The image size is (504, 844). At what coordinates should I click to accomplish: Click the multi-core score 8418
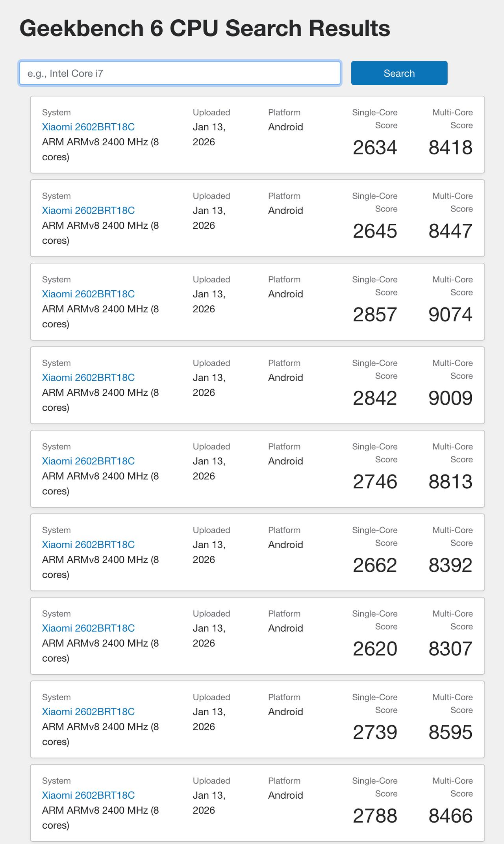click(450, 148)
